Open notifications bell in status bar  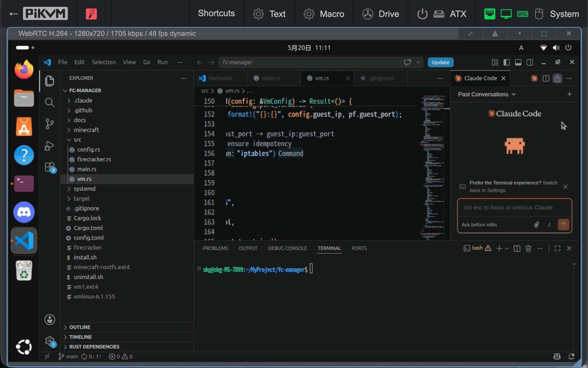[x=571, y=356]
